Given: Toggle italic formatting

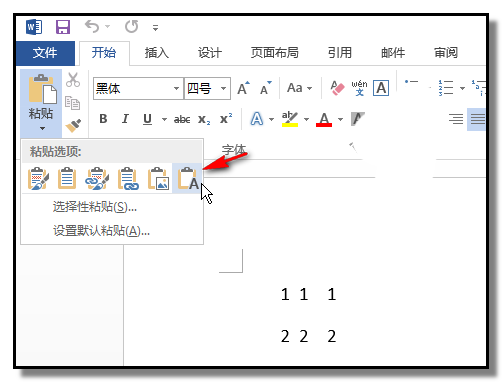Looking at the screenshot, I should 125,119.
